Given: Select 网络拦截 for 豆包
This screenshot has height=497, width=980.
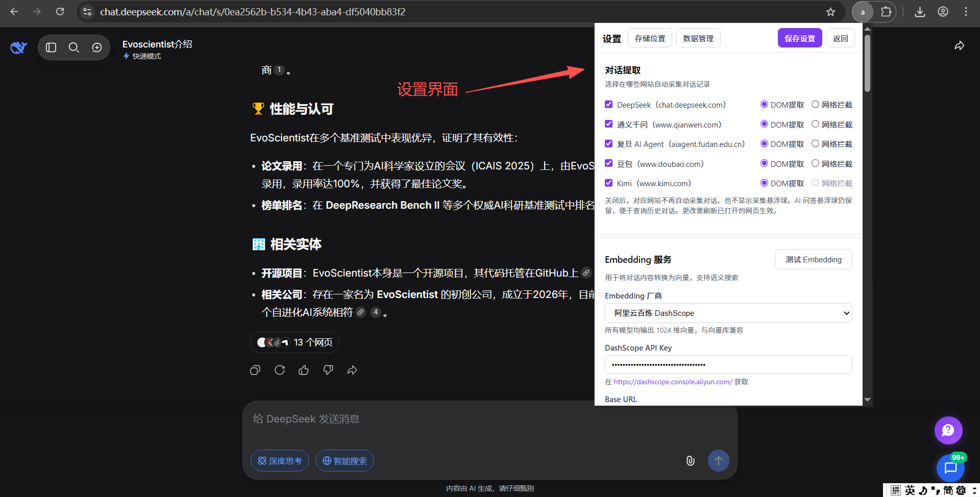Looking at the screenshot, I should 815,163.
